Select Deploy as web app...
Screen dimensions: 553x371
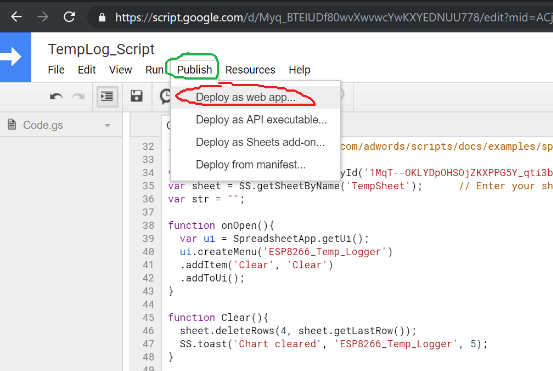point(255,97)
